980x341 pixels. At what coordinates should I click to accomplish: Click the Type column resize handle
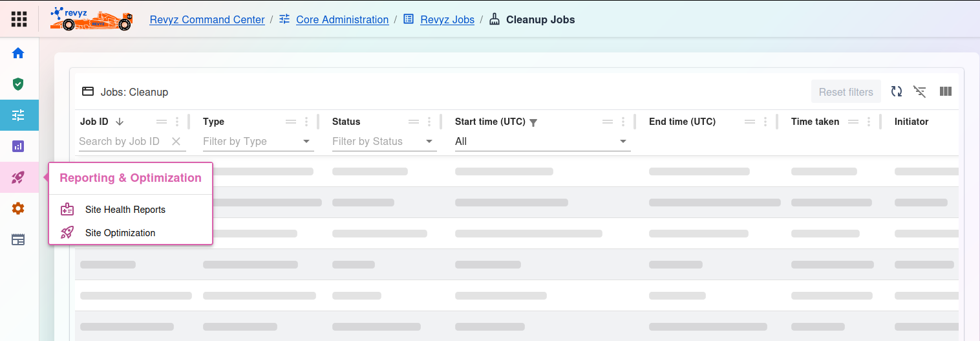coord(317,122)
